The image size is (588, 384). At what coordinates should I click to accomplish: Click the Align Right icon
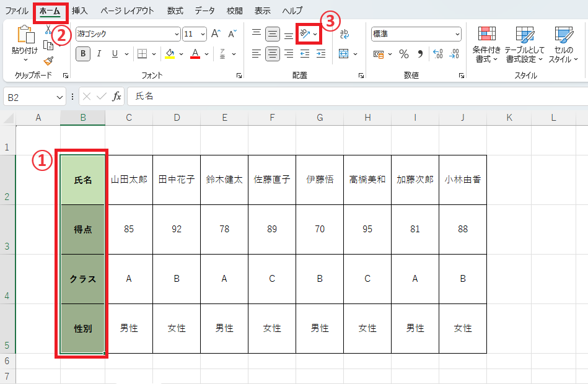click(288, 54)
